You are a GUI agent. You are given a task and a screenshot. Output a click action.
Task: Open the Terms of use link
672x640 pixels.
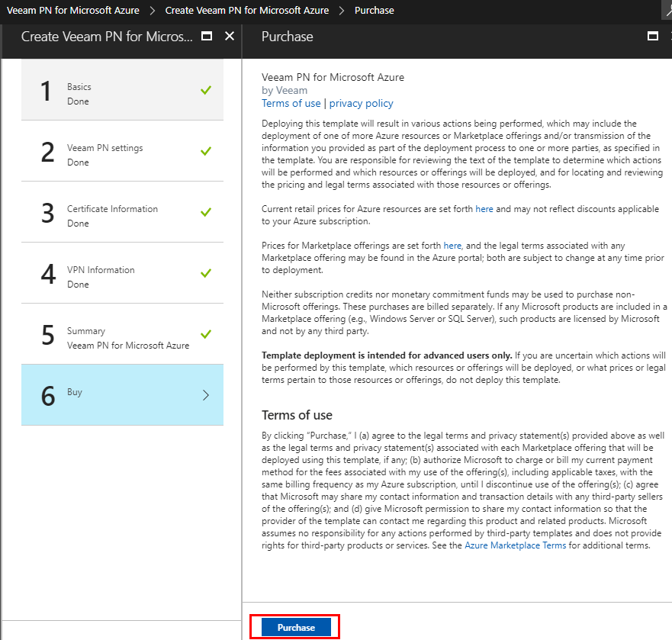(291, 103)
